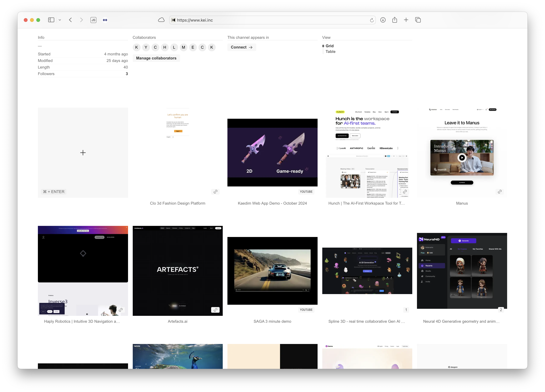Click the comment count 1 on the Spline block
The width and height of the screenshot is (545, 392).
[x=406, y=310]
